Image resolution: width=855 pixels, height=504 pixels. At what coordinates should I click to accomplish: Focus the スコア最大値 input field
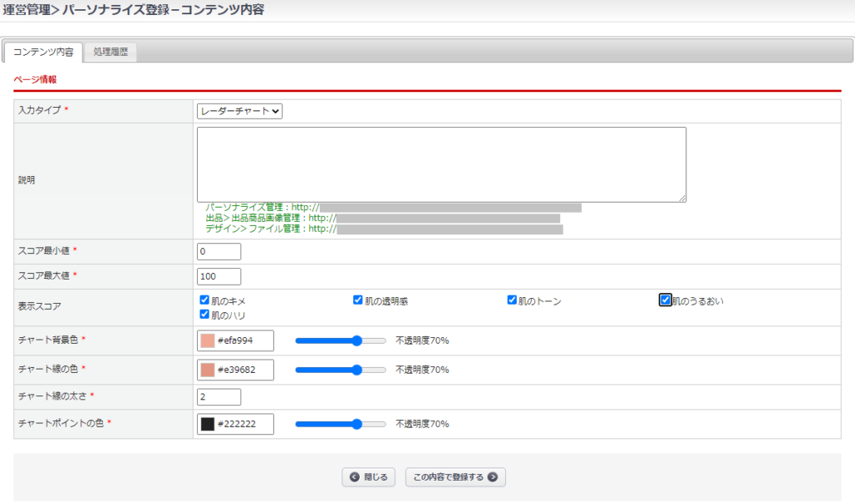[219, 276]
